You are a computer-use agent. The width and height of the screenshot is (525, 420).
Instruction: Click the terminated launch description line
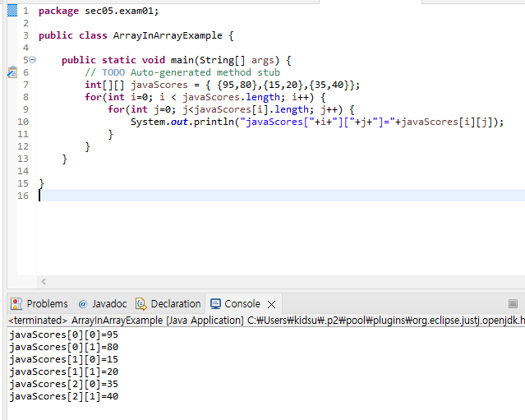click(x=266, y=321)
